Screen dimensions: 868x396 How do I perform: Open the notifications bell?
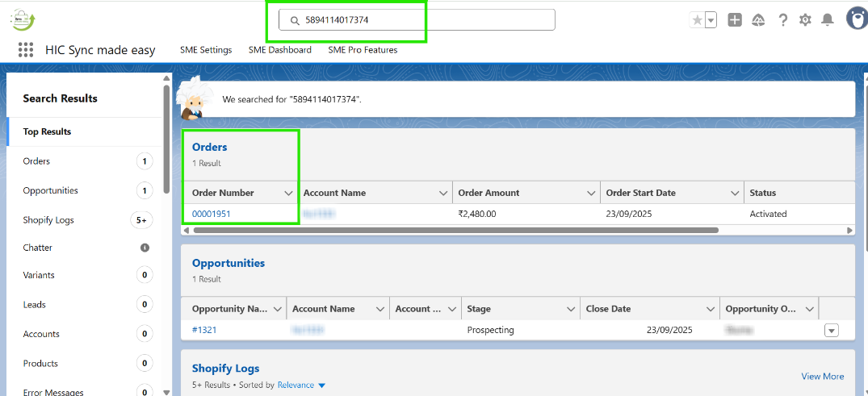tap(828, 20)
